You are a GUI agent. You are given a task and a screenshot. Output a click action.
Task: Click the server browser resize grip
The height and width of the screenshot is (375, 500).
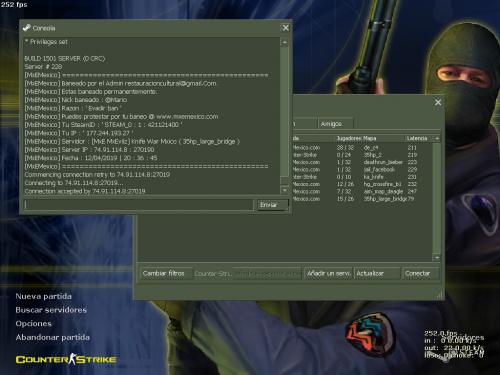(x=440, y=295)
